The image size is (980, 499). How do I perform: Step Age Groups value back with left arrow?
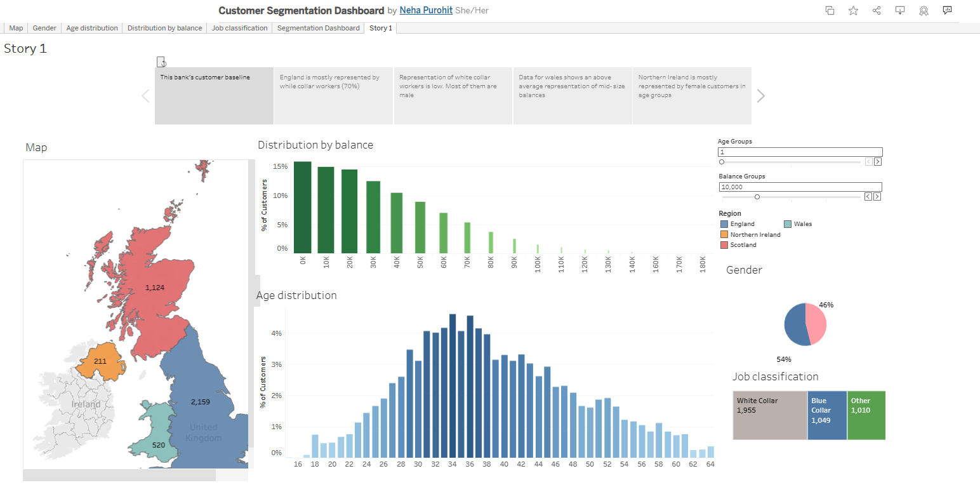869,162
